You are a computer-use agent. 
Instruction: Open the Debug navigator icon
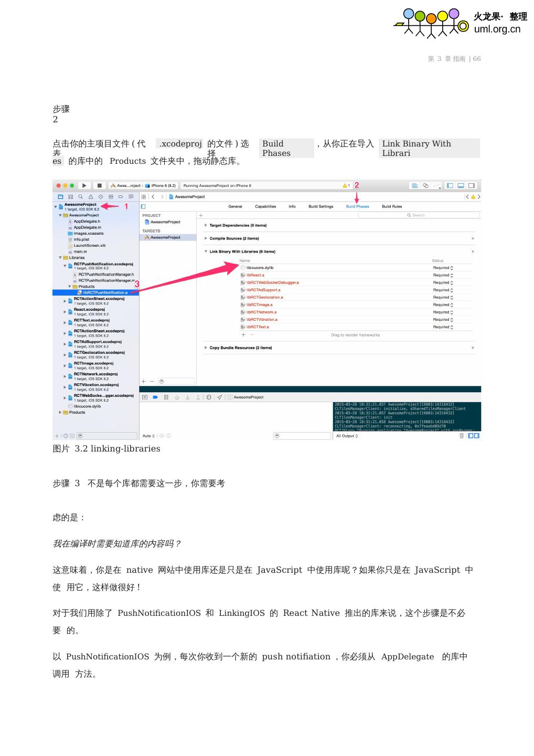click(x=111, y=197)
